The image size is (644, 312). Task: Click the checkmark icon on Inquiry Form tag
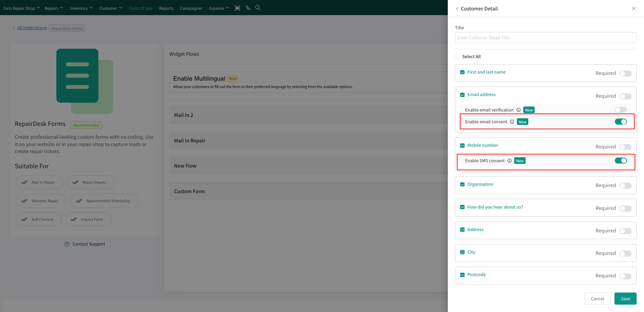[x=74, y=219]
